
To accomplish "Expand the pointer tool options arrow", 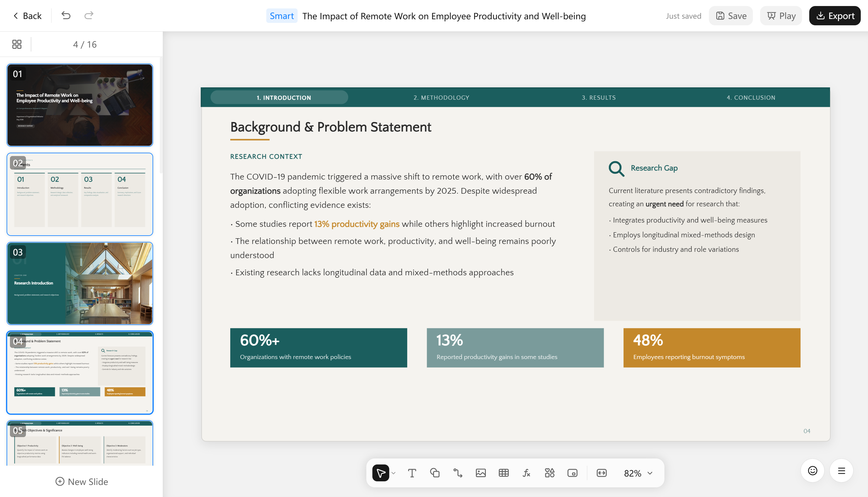I will (393, 473).
